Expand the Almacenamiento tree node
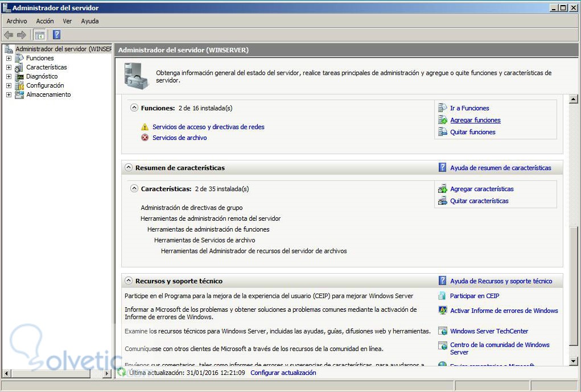 (9, 95)
